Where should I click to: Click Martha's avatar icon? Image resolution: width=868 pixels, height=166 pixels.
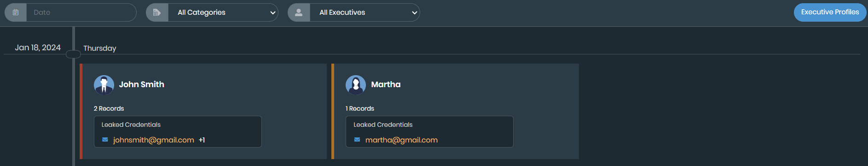[x=356, y=85]
